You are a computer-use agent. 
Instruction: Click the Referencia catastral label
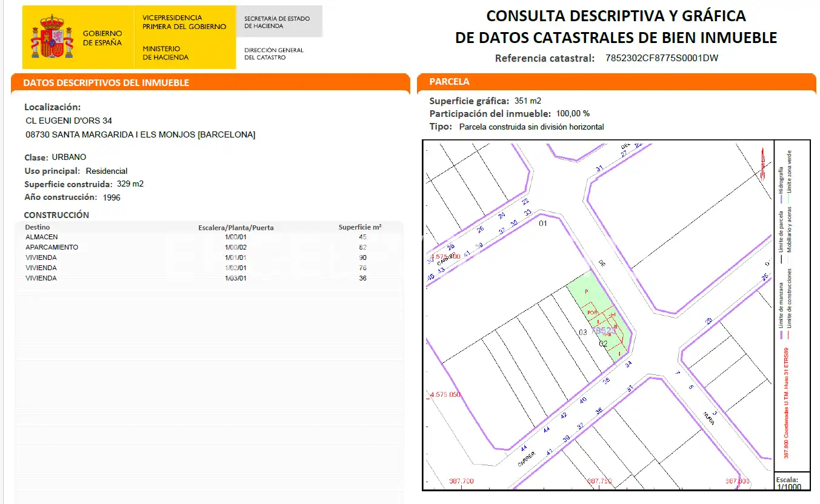[x=545, y=58]
